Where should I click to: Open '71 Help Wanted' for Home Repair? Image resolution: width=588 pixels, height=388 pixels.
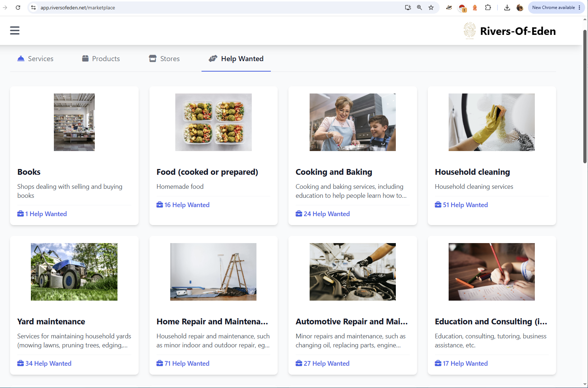tap(183, 364)
